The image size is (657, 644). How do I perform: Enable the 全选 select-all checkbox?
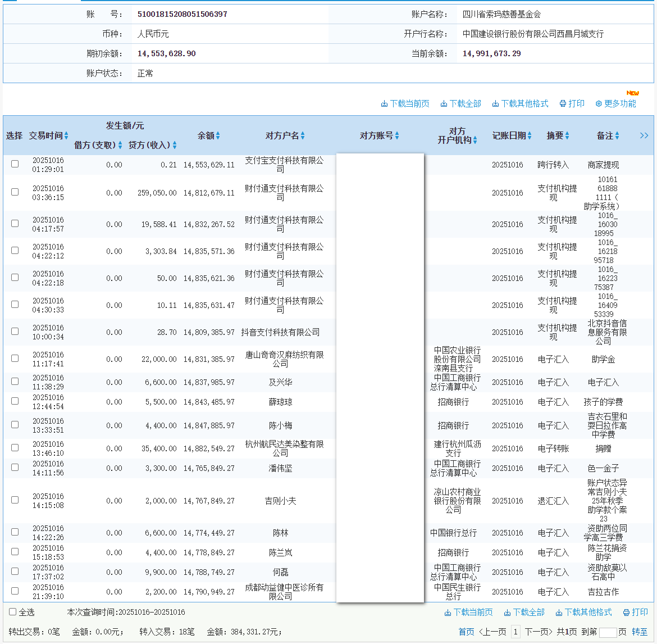coord(12,612)
